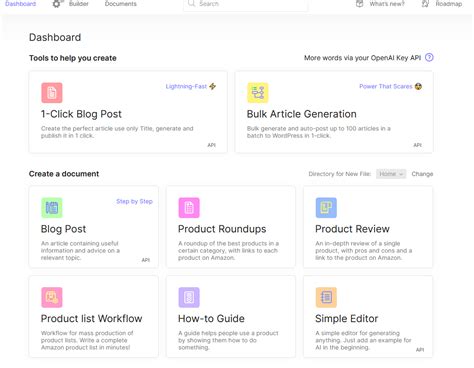Click the How-to Guide description text
The width and height of the screenshot is (474, 368).
pos(228,340)
